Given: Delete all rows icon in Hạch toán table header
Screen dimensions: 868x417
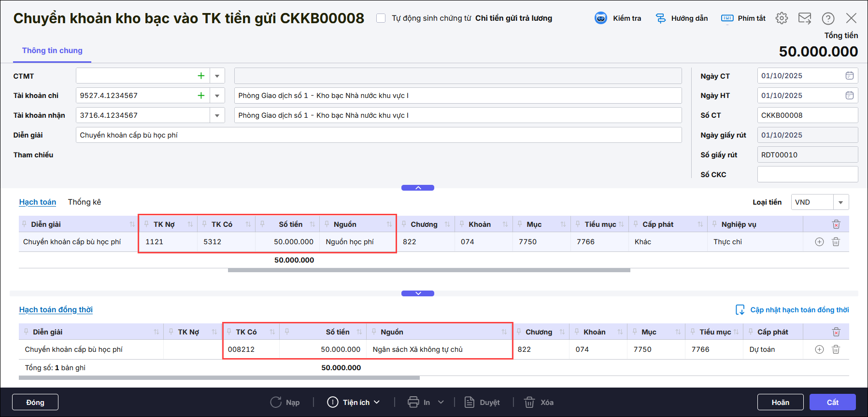Looking at the screenshot, I should coord(836,224).
